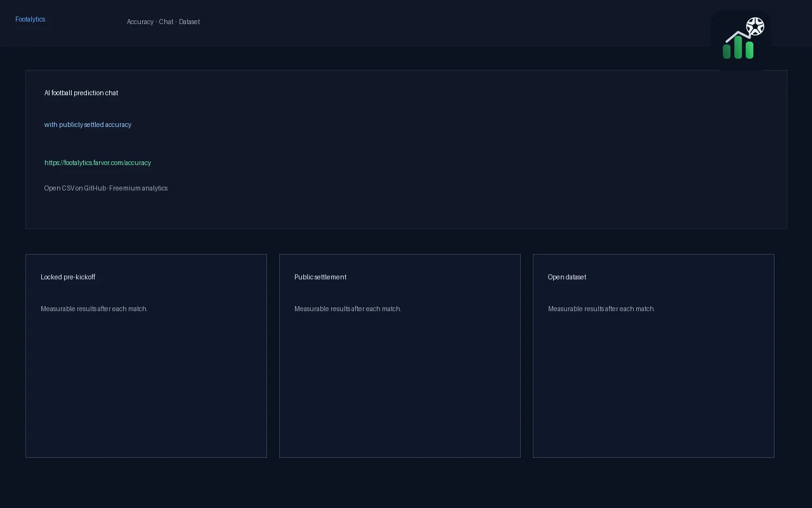The width and height of the screenshot is (812, 508).
Task: Click description text under 'Open dataset'
Action: (601, 309)
